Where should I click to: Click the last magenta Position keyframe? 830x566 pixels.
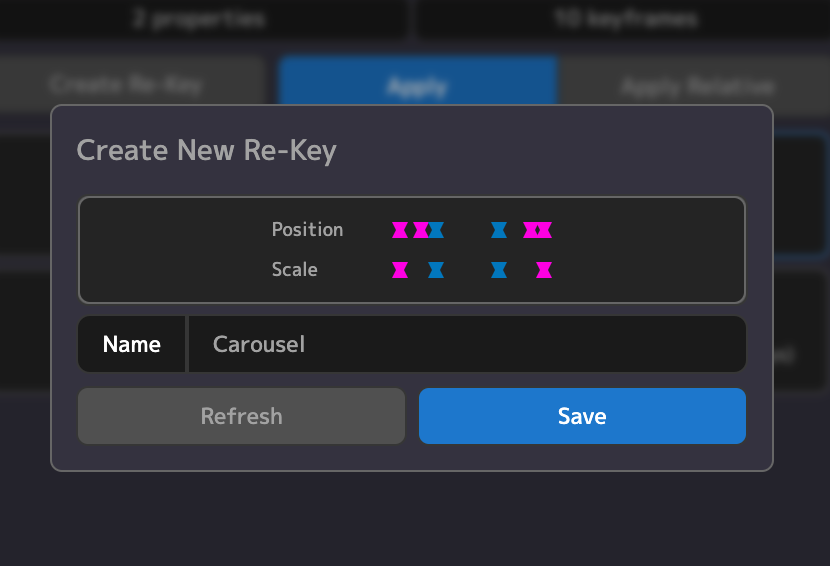pos(545,230)
